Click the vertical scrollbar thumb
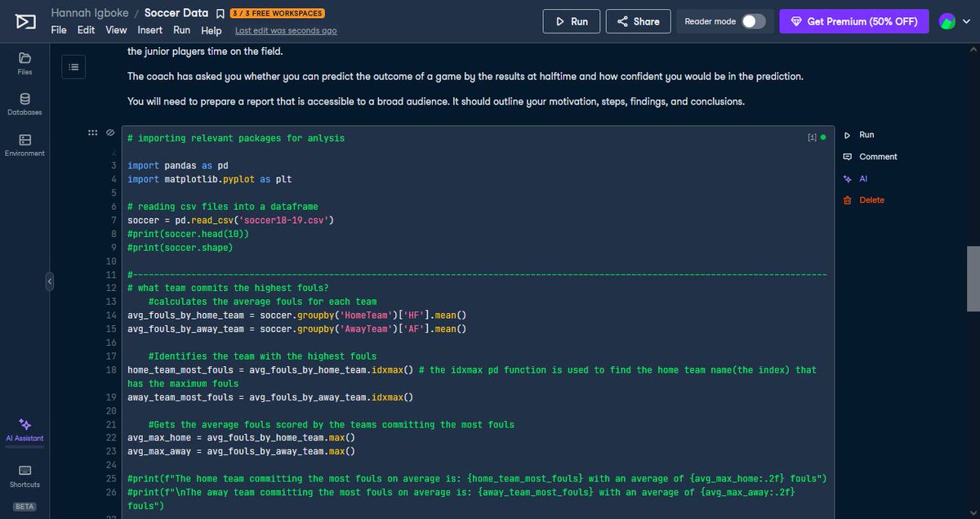 973,279
